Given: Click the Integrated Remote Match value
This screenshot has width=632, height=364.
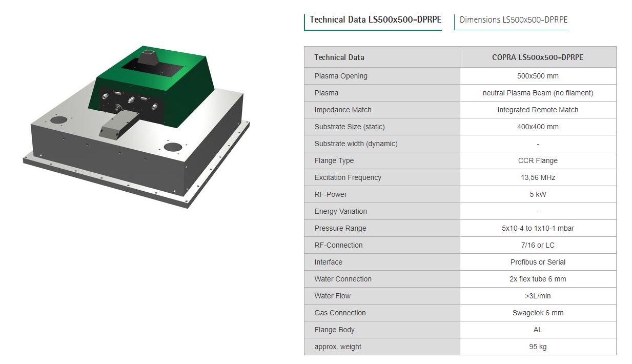Looking at the screenshot, I should click(x=537, y=110).
